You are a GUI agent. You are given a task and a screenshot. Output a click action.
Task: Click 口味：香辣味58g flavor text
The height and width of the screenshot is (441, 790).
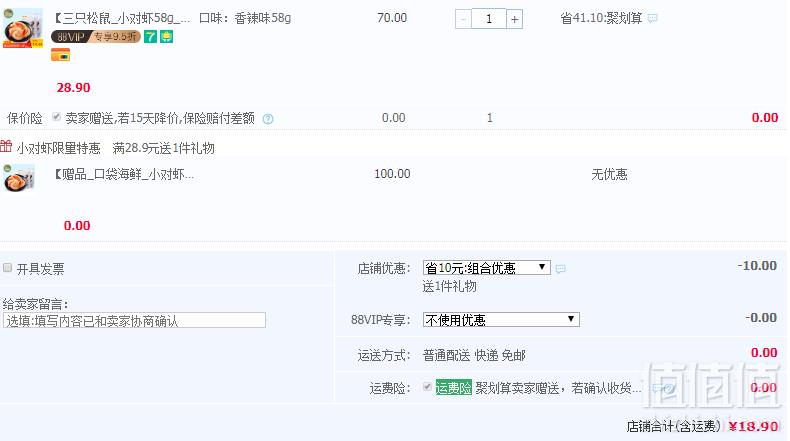[245, 18]
